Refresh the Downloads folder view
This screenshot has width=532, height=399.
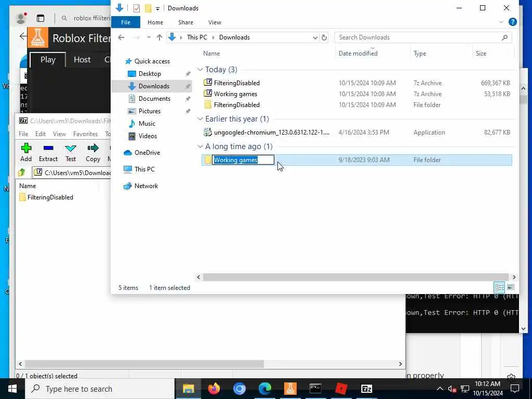[324, 37]
